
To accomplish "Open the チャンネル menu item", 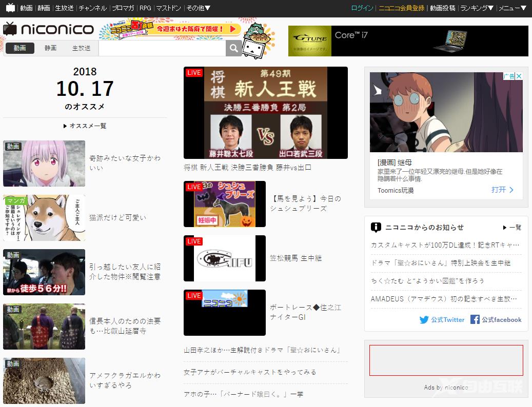I will [93, 8].
